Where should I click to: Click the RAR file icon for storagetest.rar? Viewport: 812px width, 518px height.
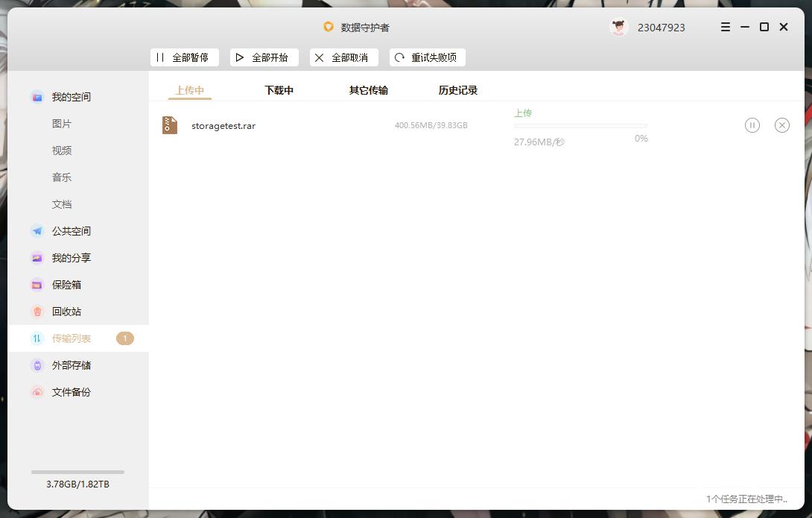pos(169,125)
